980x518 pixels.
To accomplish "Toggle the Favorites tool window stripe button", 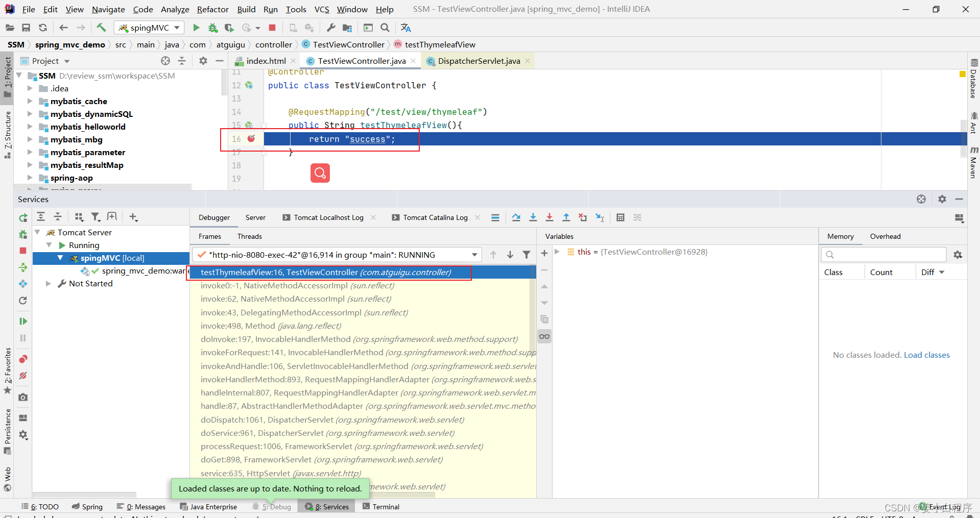I will tap(7, 371).
